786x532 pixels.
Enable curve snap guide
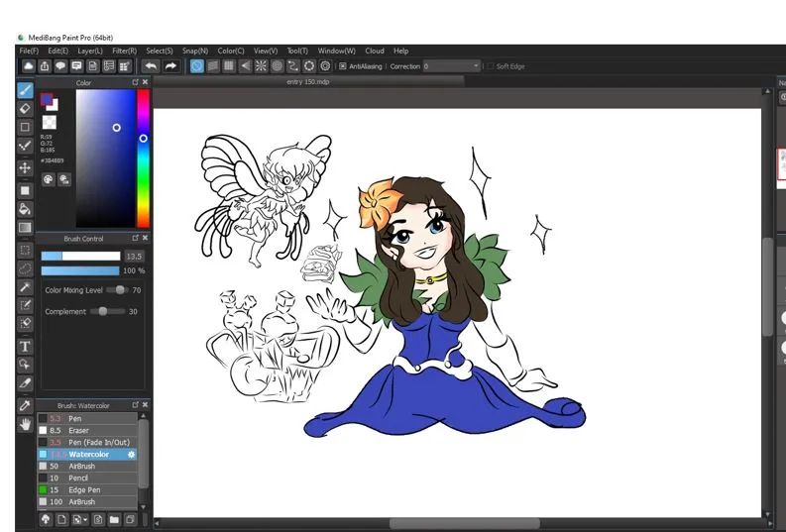pos(293,66)
